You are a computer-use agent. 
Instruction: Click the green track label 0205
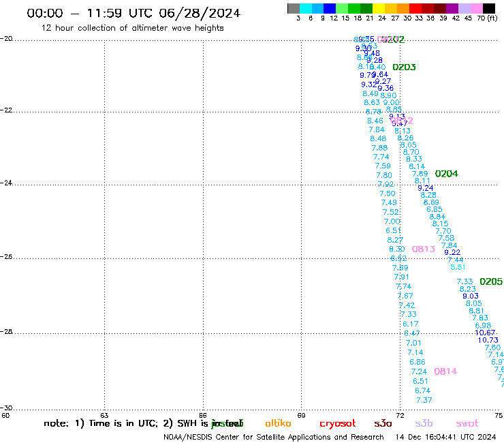pos(491,281)
